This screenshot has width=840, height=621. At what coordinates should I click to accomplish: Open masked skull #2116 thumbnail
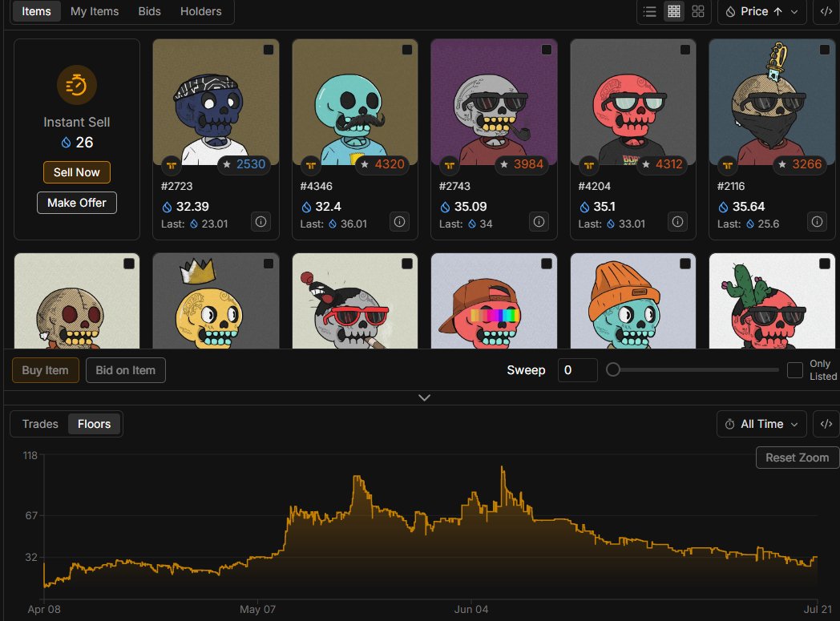(772, 102)
